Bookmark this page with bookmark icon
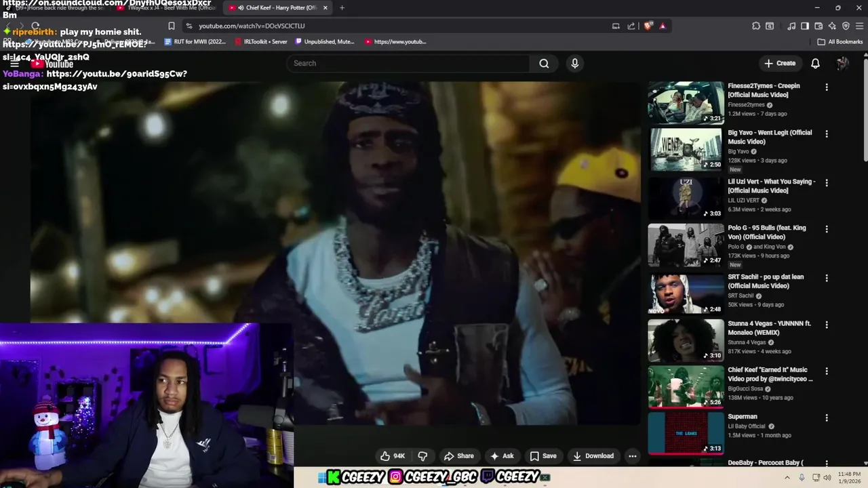 pos(172,26)
